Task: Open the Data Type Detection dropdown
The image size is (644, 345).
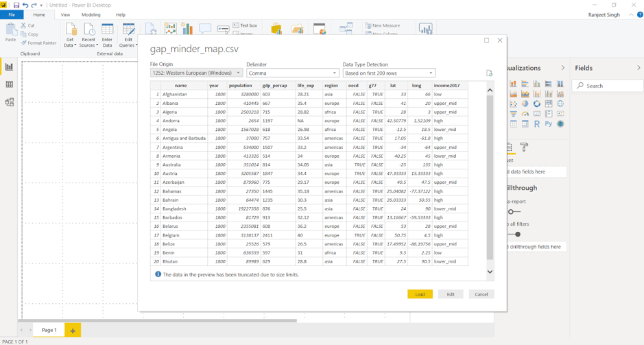Action: click(x=389, y=73)
